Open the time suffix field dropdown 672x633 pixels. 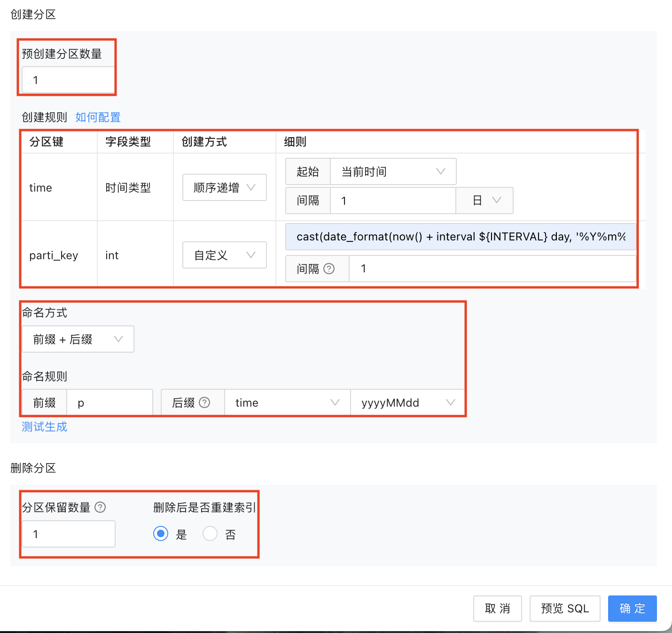coord(287,402)
